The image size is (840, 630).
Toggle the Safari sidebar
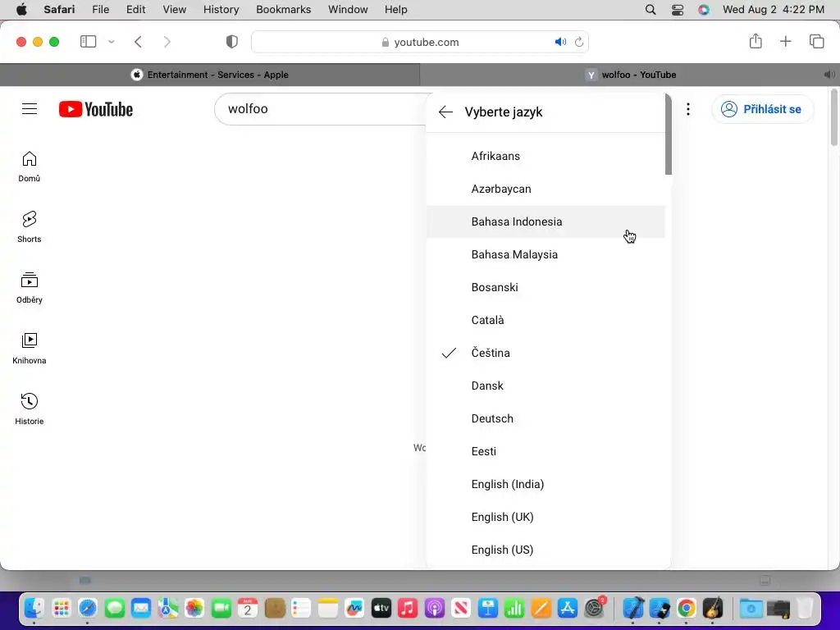(88, 41)
